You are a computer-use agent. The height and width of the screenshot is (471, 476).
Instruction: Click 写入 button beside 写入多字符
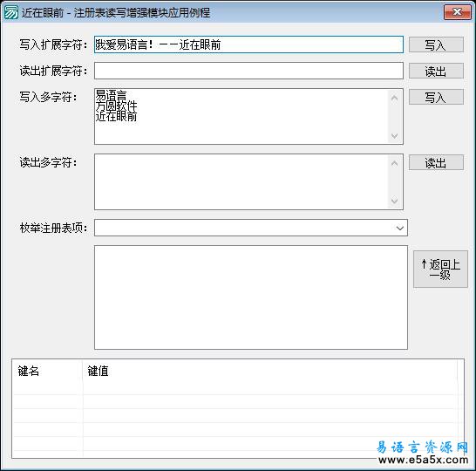click(436, 97)
